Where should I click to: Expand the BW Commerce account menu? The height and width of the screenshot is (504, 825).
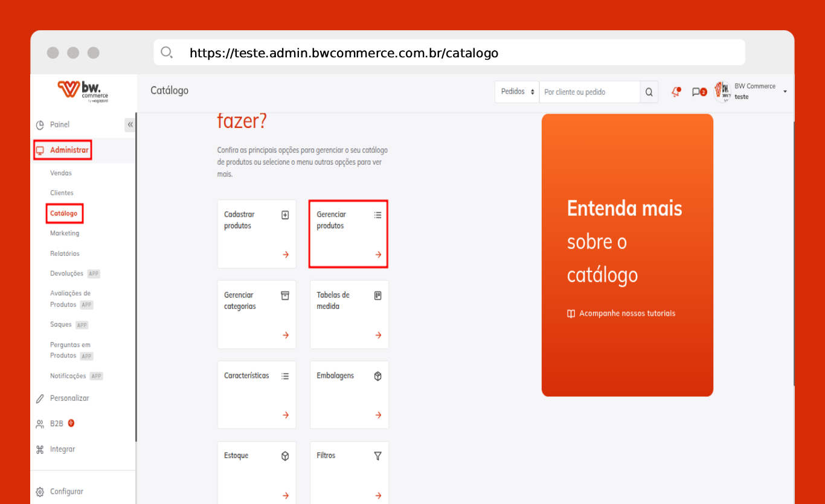[785, 92]
